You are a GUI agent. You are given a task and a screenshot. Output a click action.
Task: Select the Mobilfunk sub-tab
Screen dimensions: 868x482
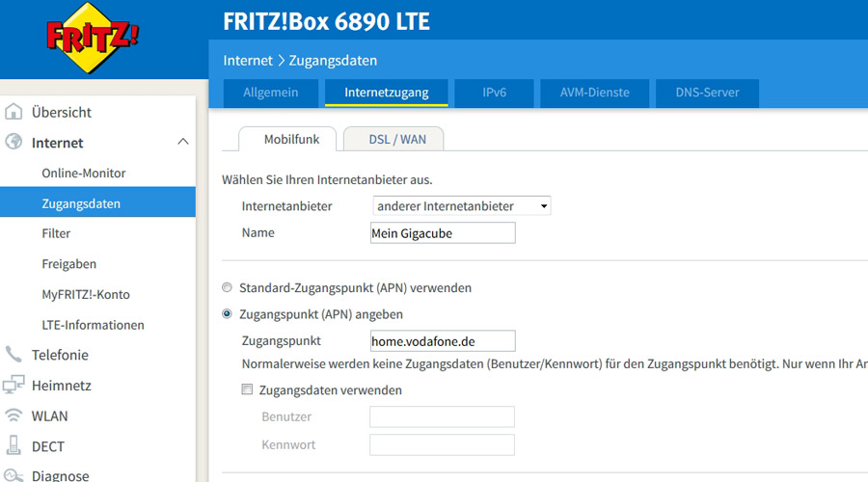pyautogui.click(x=287, y=140)
